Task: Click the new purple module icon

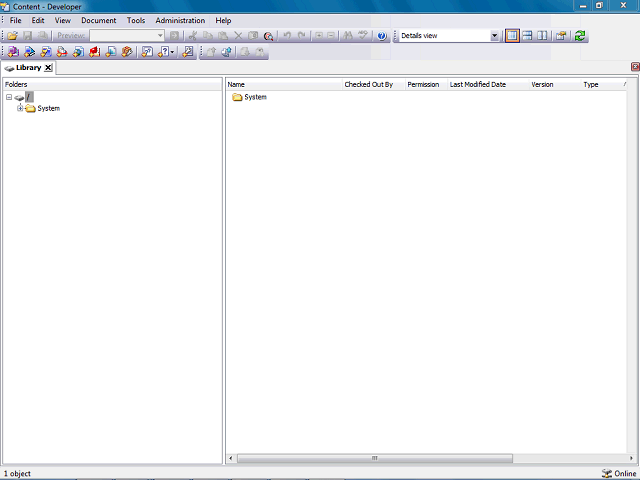Action: click(13, 52)
